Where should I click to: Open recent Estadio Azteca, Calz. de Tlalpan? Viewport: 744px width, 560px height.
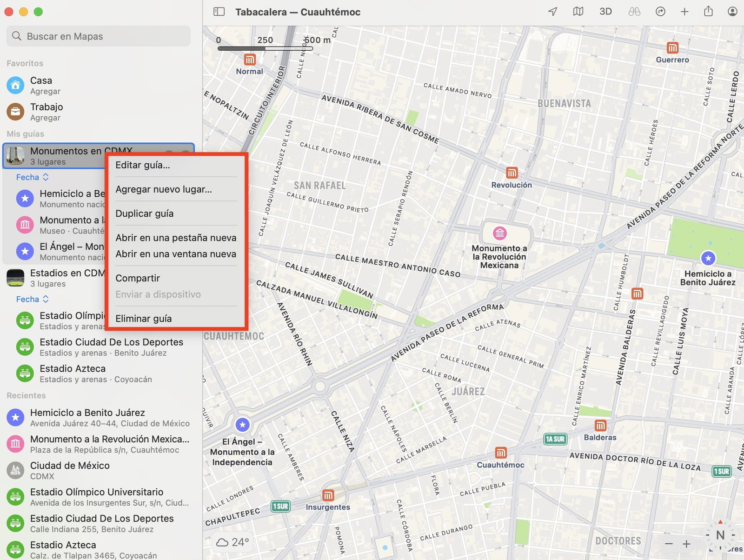[x=99, y=550]
